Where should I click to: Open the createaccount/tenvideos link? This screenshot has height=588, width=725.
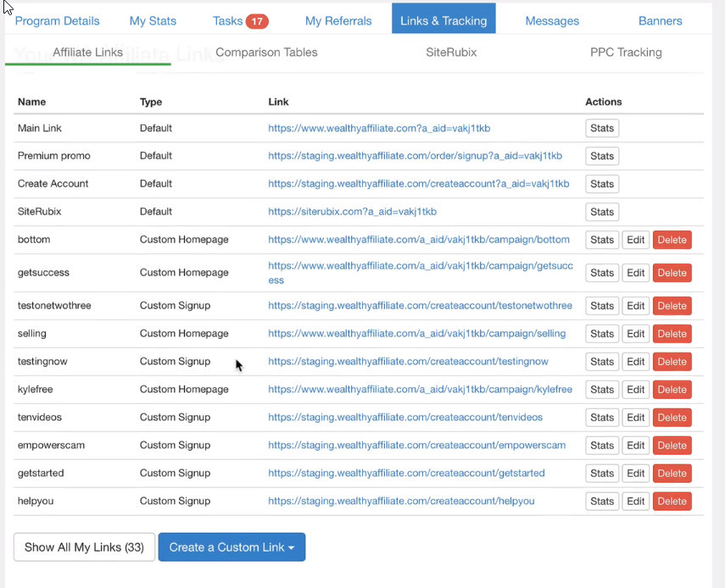(x=405, y=417)
